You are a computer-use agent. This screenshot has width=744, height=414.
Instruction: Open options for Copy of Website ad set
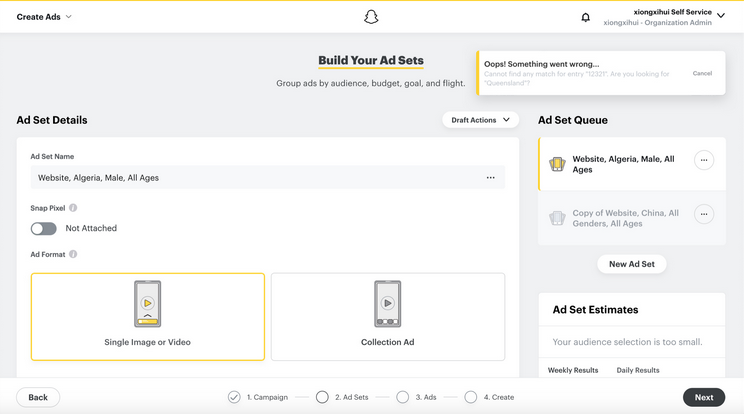click(704, 214)
